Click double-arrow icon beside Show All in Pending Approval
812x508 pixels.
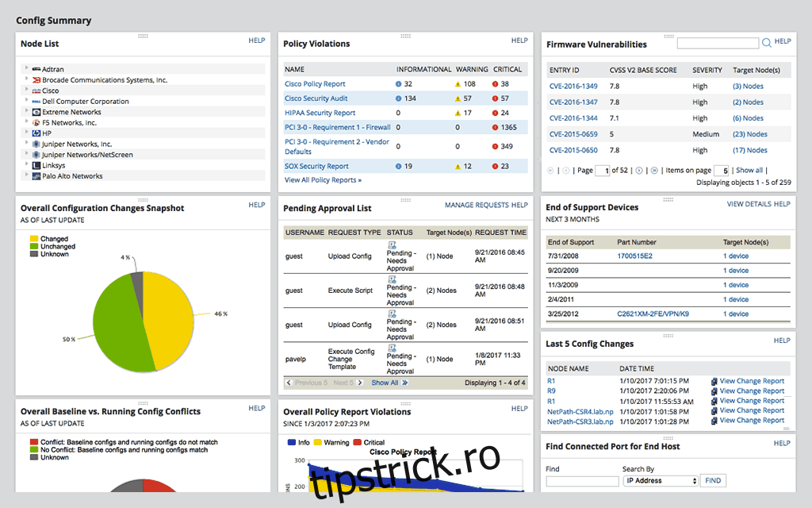[x=405, y=383]
